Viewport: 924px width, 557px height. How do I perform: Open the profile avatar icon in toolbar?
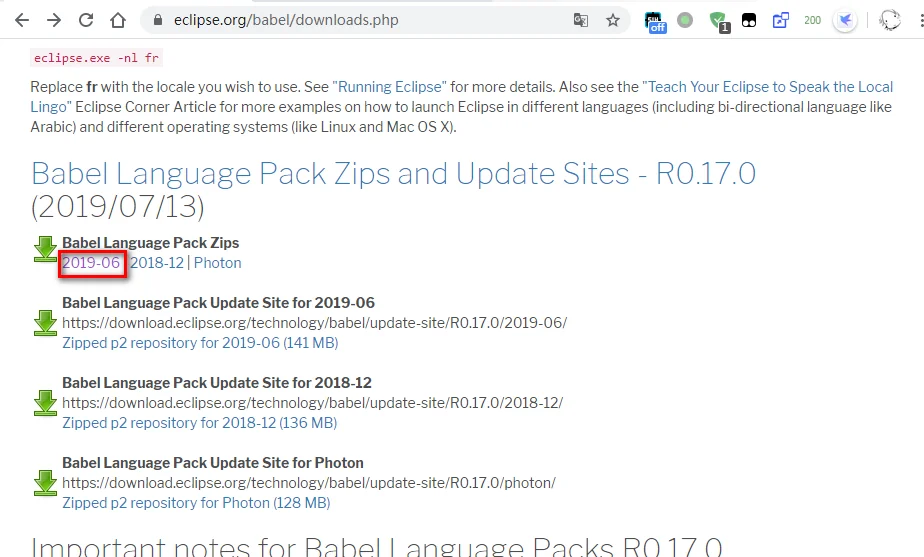[889, 20]
